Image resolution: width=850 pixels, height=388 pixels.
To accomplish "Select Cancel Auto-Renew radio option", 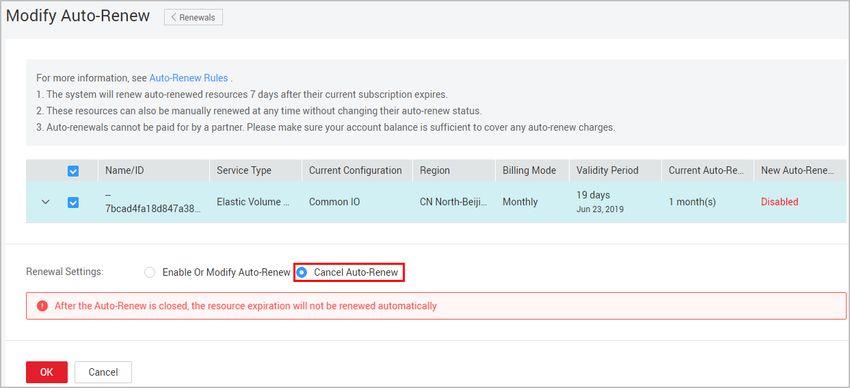I will coord(302,273).
